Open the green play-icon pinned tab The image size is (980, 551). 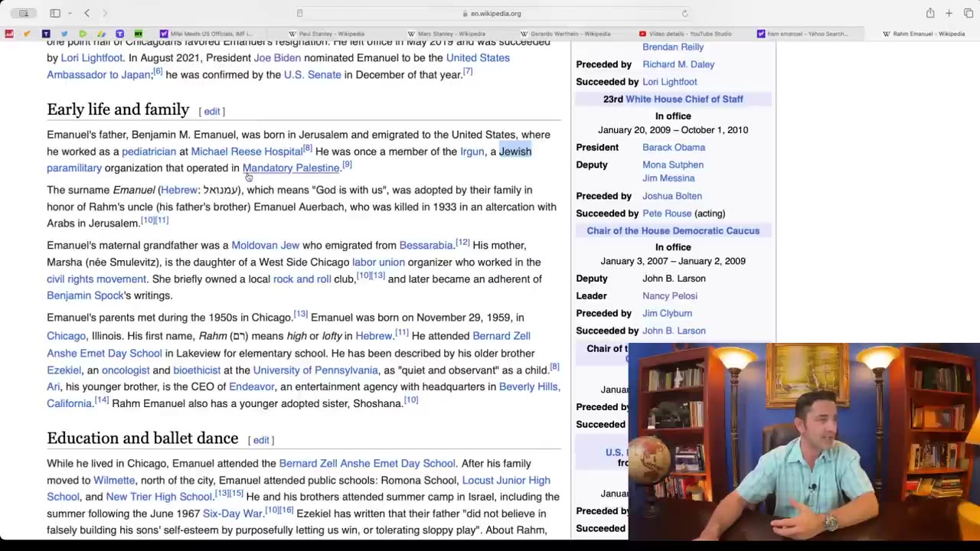pos(83,34)
